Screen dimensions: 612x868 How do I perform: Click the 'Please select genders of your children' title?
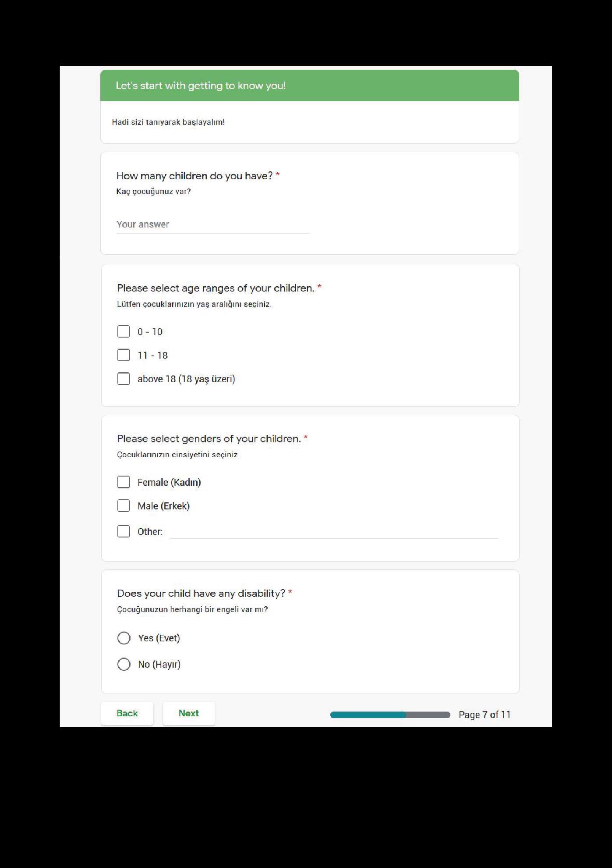pyautogui.click(x=209, y=439)
